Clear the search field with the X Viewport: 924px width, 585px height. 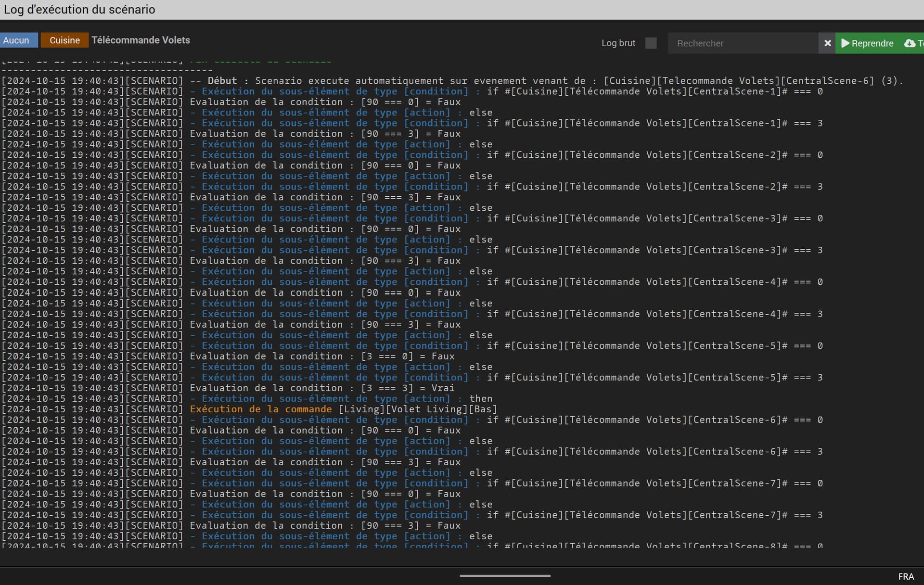827,43
